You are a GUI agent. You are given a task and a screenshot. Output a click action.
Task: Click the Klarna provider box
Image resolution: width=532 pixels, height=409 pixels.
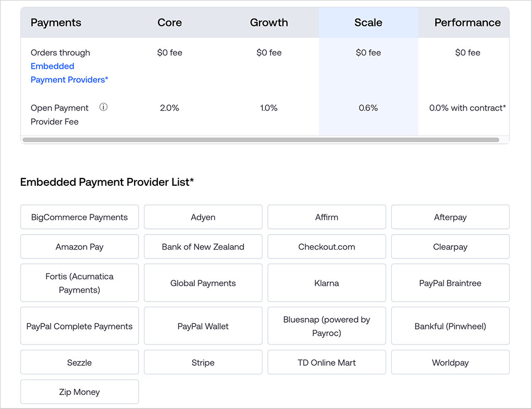[326, 282]
